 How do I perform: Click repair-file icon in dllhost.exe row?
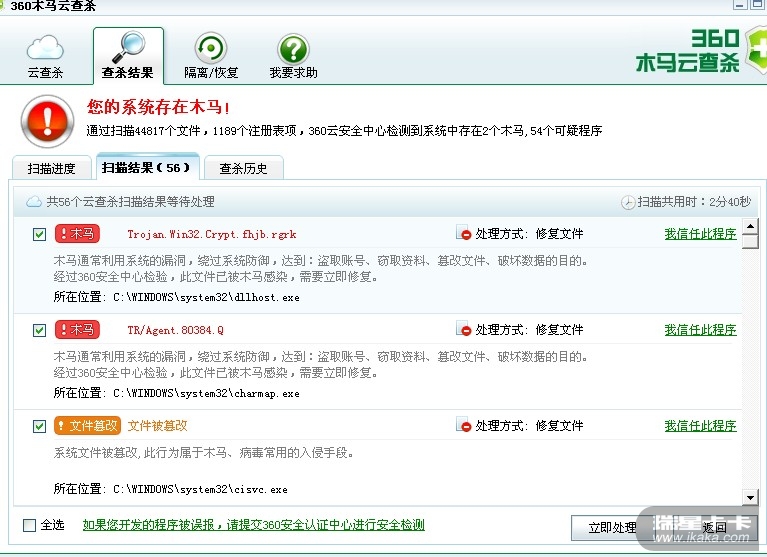click(463, 233)
